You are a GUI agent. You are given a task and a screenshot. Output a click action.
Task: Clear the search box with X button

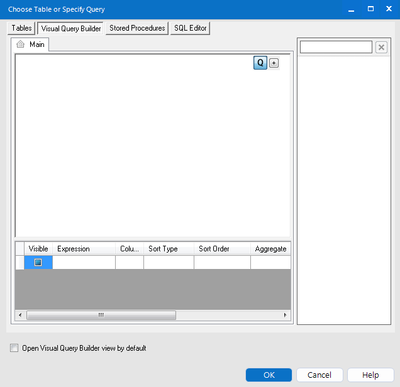click(381, 47)
